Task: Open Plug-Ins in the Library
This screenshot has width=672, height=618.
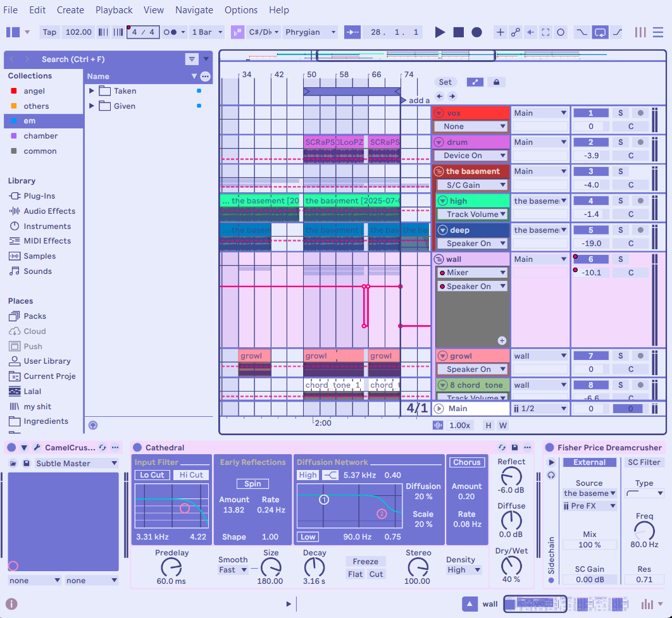Action: [x=39, y=196]
